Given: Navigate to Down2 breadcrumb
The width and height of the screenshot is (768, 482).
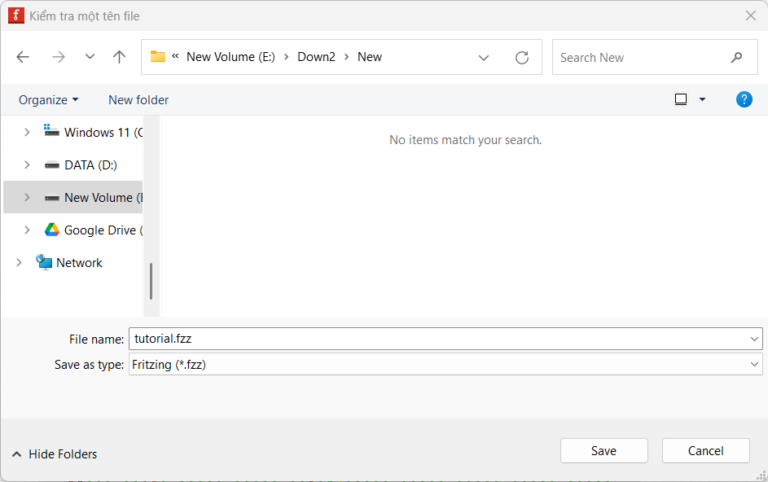Looking at the screenshot, I should 316,57.
